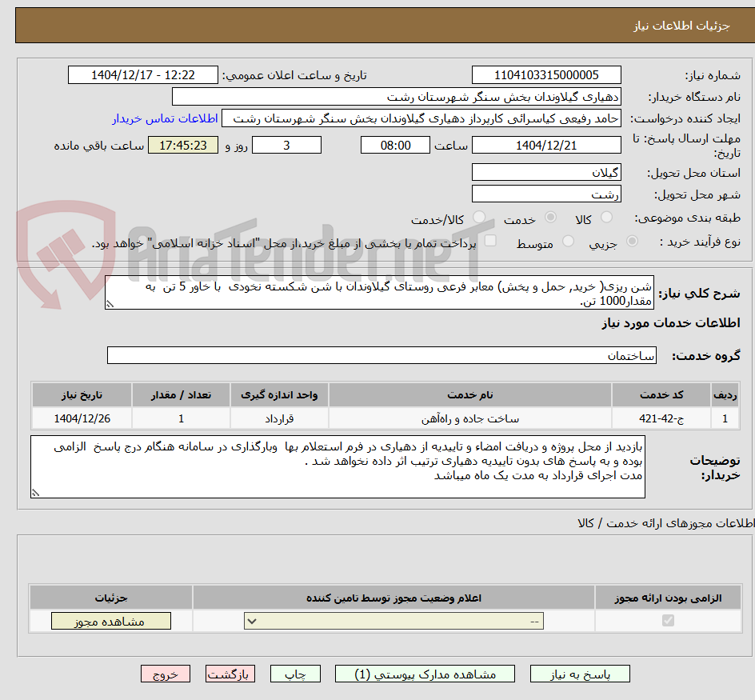Screen dimensions: 755x700
Task: Click the کد خدمت column header
Action: (x=661, y=395)
